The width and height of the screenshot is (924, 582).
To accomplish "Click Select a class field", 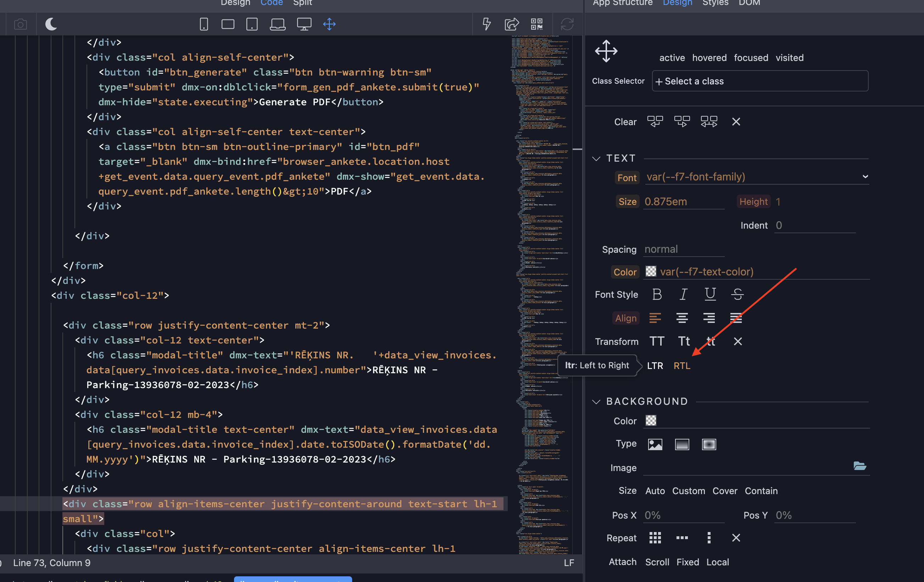I will tap(760, 81).
